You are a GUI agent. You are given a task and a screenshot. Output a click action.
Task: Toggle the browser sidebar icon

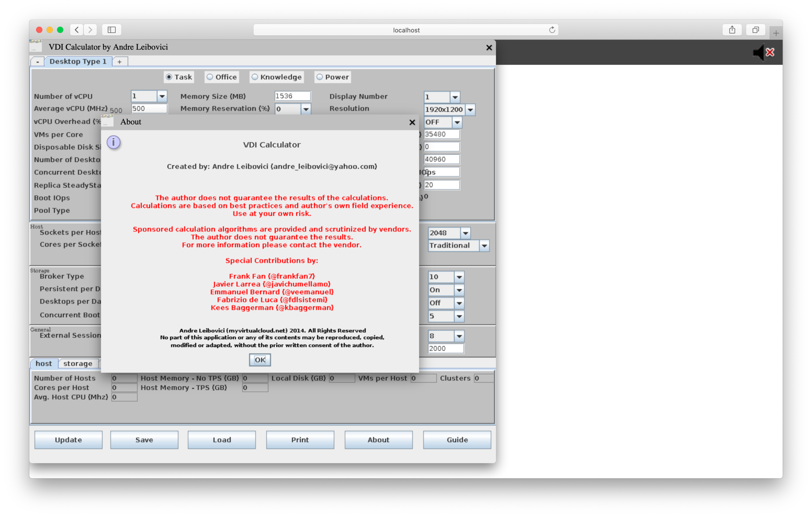point(112,30)
